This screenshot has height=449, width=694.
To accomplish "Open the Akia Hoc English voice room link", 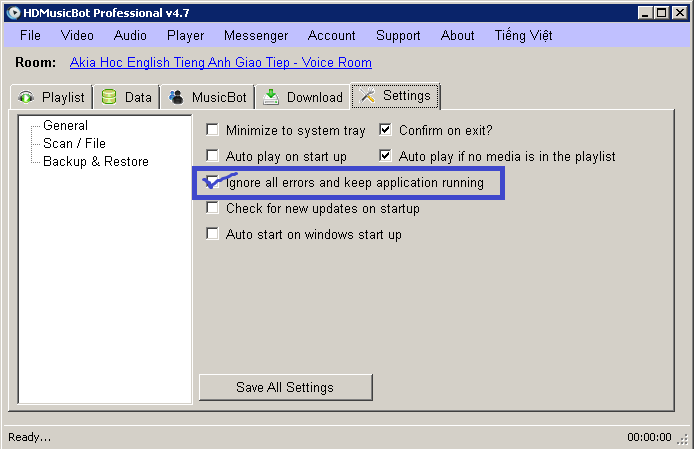I will [x=220, y=62].
